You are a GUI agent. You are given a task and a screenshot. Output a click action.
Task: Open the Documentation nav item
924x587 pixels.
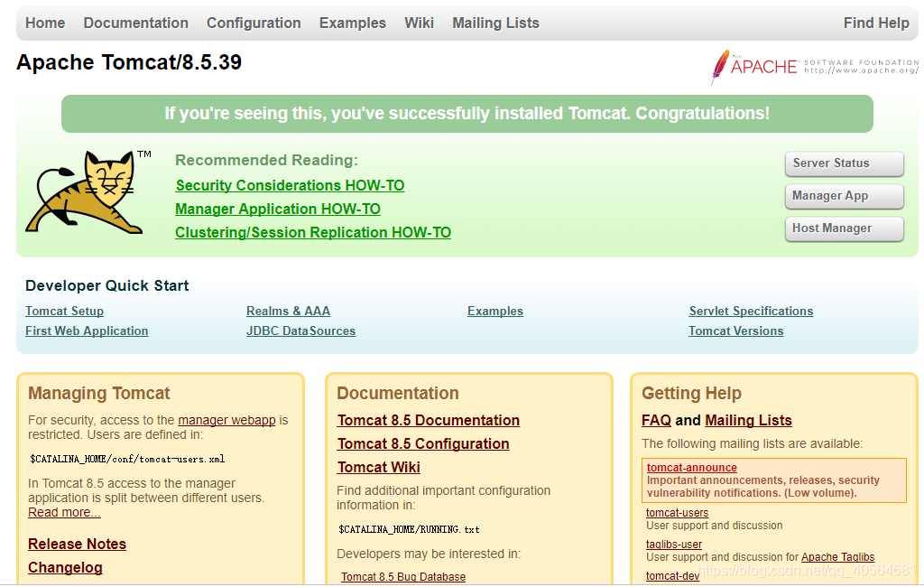pos(135,23)
